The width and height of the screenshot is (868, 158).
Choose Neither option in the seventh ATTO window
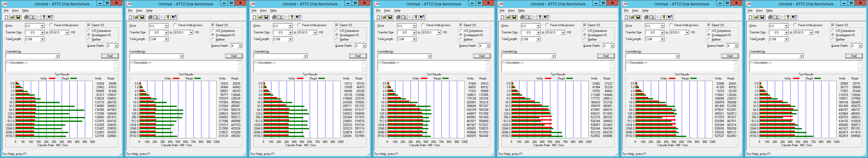coord(833,39)
